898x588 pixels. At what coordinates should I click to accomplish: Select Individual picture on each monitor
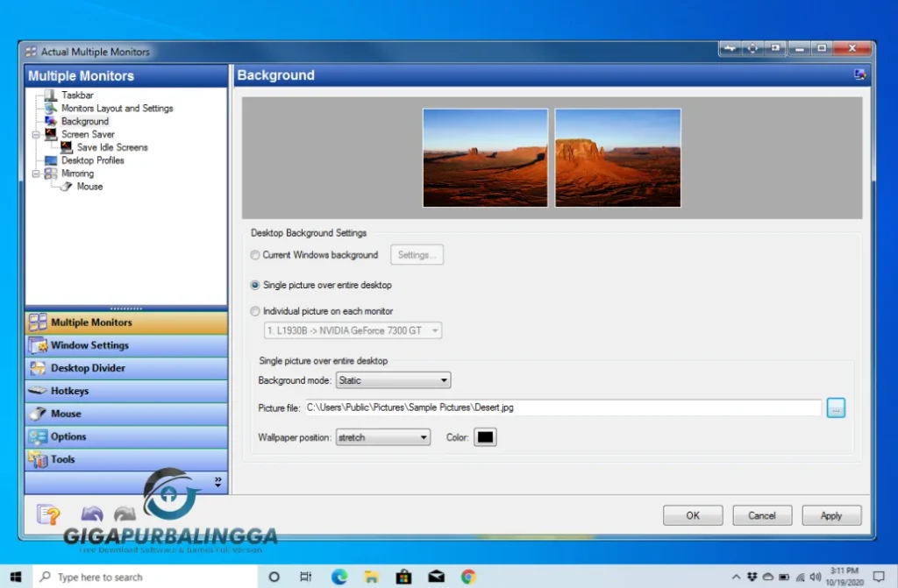coord(254,311)
